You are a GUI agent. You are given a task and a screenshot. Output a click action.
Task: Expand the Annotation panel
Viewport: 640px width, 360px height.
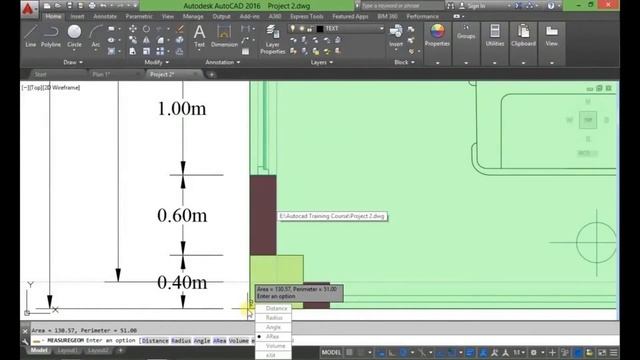click(222, 62)
